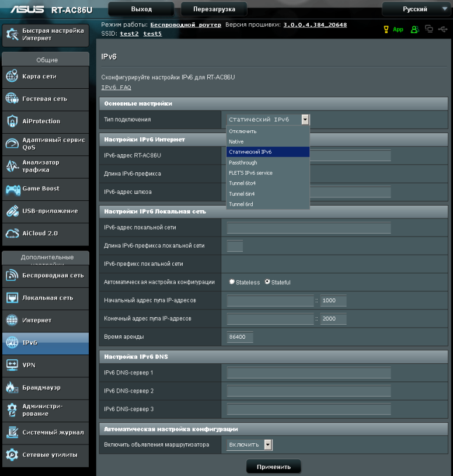Click the Основные настройки section header

[273, 103]
